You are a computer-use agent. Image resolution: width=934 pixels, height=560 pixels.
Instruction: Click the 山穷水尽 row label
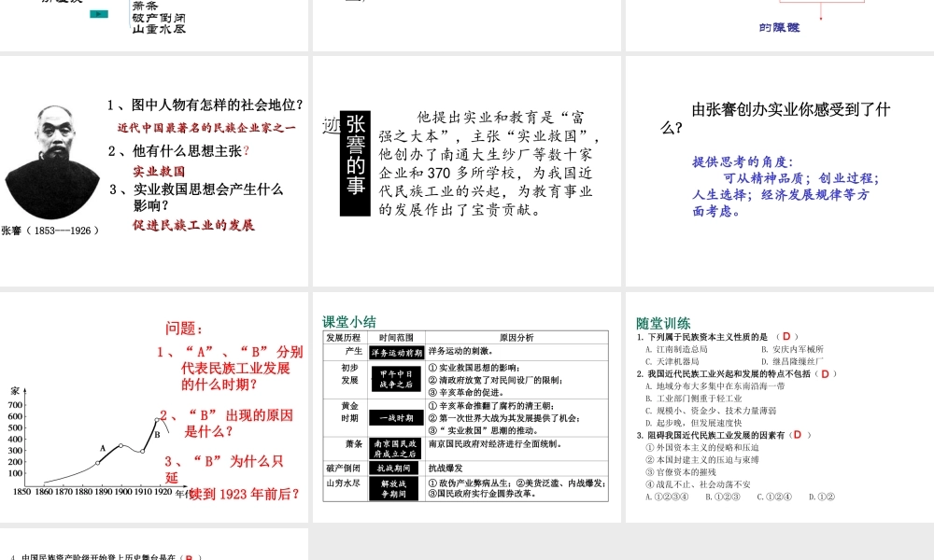click(344, 483)
